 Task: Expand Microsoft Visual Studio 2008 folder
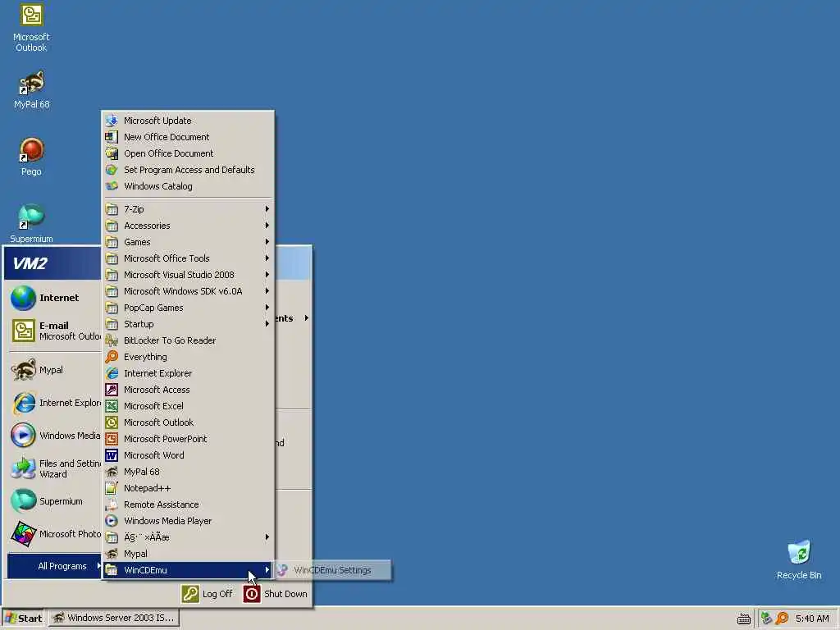[x=188, y=275]
